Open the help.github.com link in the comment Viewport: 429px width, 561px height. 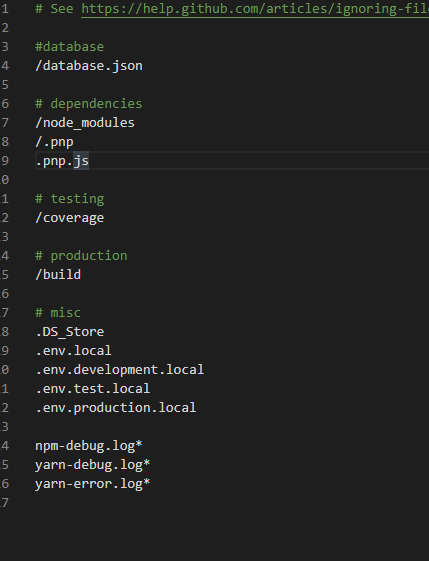click(x=255, y=9)
